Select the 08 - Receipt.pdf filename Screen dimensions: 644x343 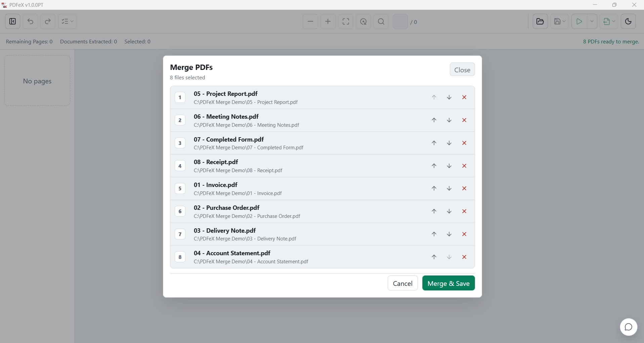(216, 162)
